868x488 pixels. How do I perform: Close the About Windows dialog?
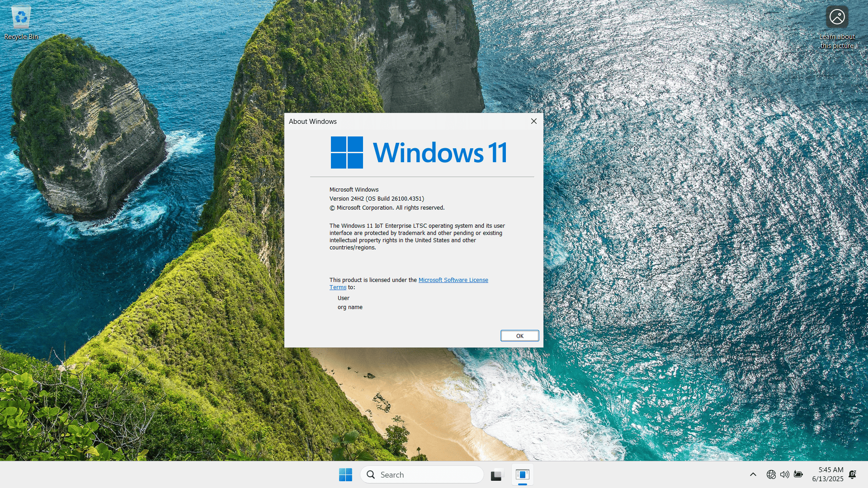[x=533, y=121]
